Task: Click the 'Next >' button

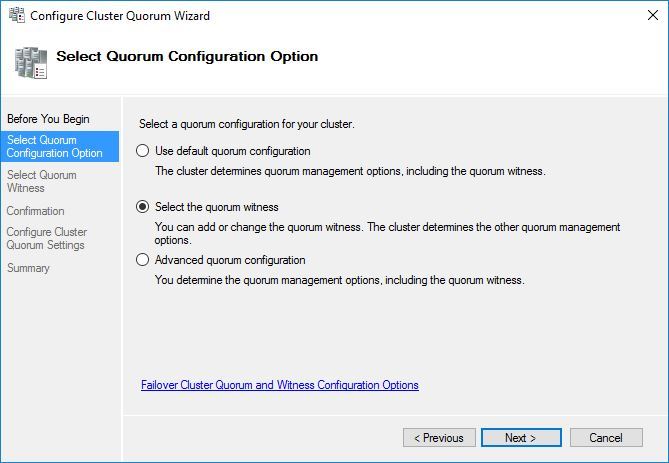Action: [520, 438]
